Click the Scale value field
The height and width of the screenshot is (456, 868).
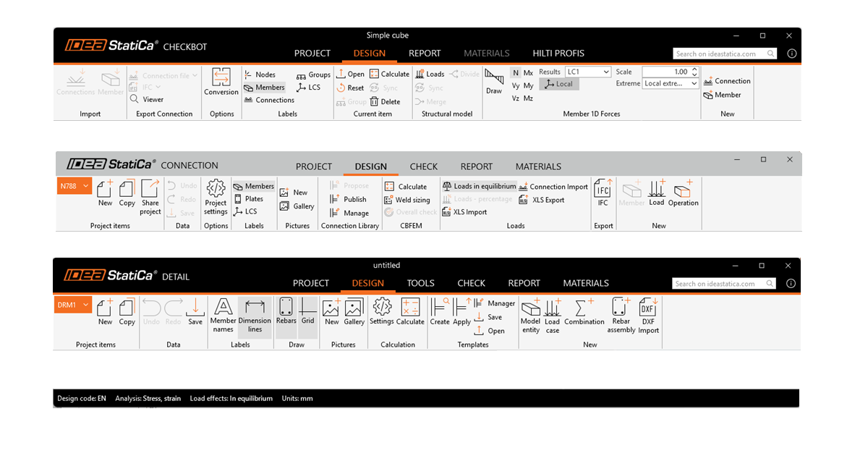pos(665,72)
